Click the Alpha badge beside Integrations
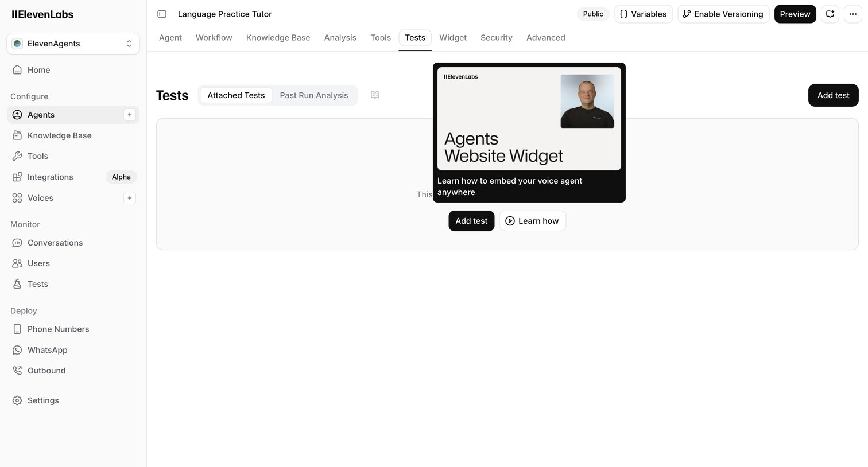 121,177
